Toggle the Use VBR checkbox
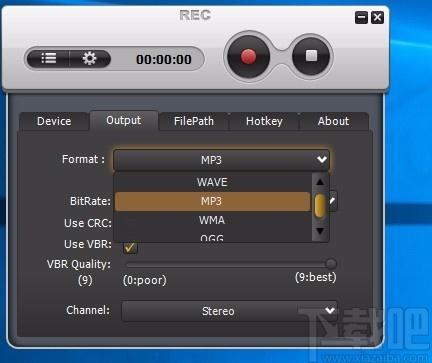Screen dimensions: 432x363 (x=130, y=247)
